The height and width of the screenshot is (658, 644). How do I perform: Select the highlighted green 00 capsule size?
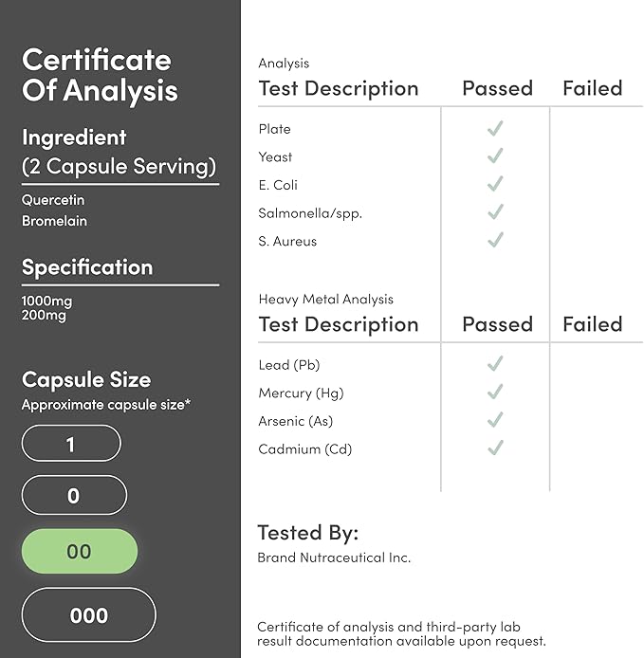pyautogui.click(x=80, y=551)
